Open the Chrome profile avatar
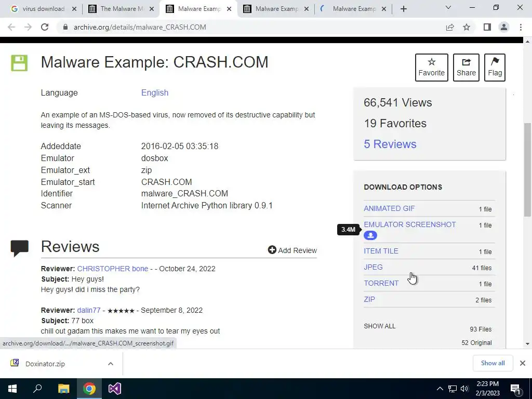Screen dimensions: 532x399 tap(504, 27)
